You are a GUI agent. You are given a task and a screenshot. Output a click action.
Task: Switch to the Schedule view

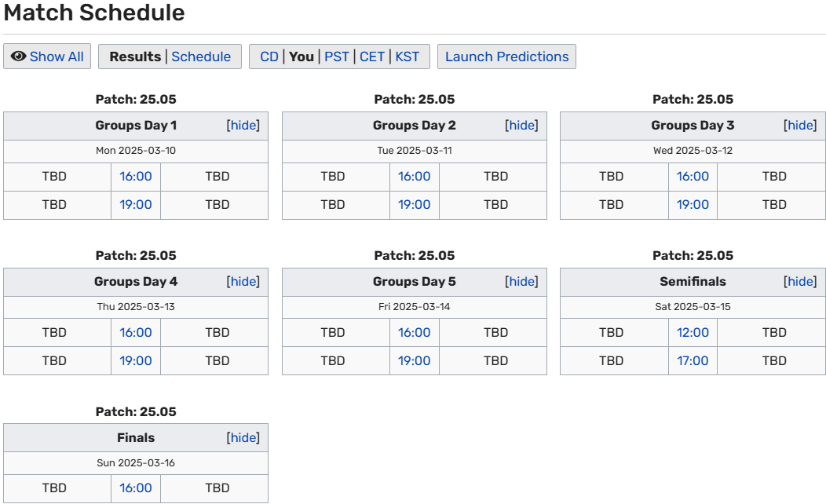click(201, 57)
